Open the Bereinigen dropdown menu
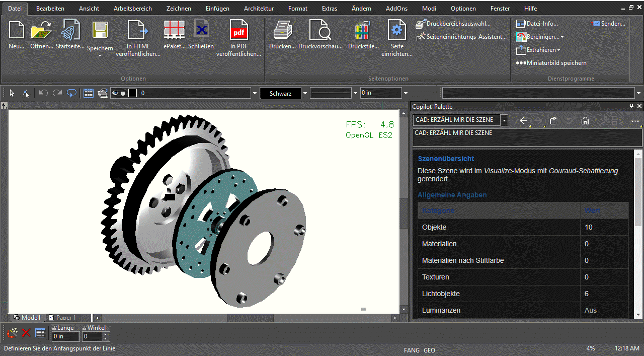 click(x=562, y=37)
